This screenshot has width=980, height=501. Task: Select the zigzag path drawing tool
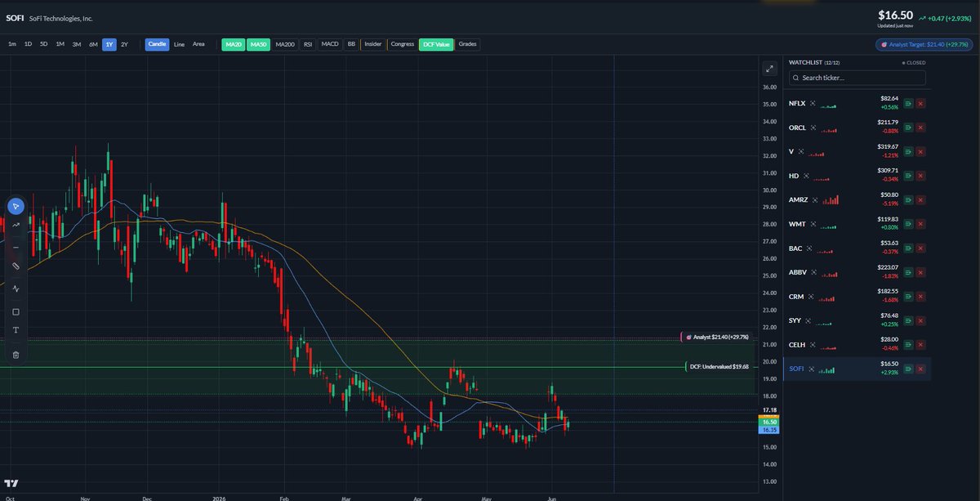pyautogui.click(x=16, y=289)
